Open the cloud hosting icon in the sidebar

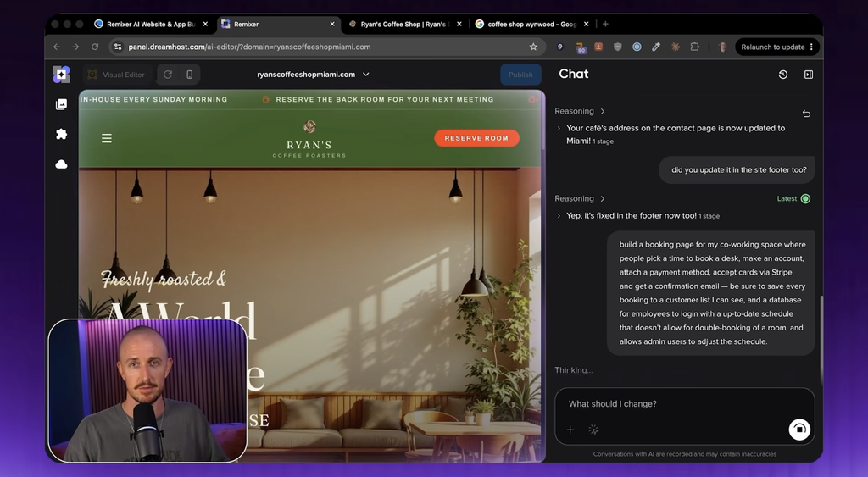coord(61,164)
